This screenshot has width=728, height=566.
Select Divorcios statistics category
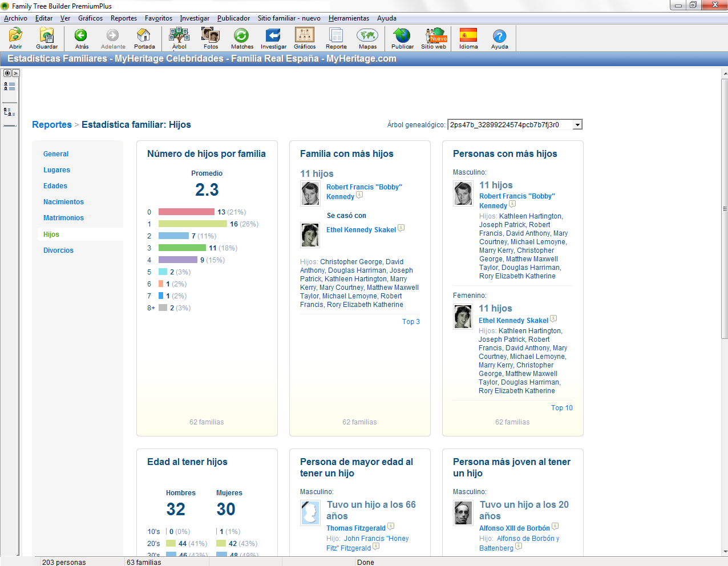pos(58,250)
